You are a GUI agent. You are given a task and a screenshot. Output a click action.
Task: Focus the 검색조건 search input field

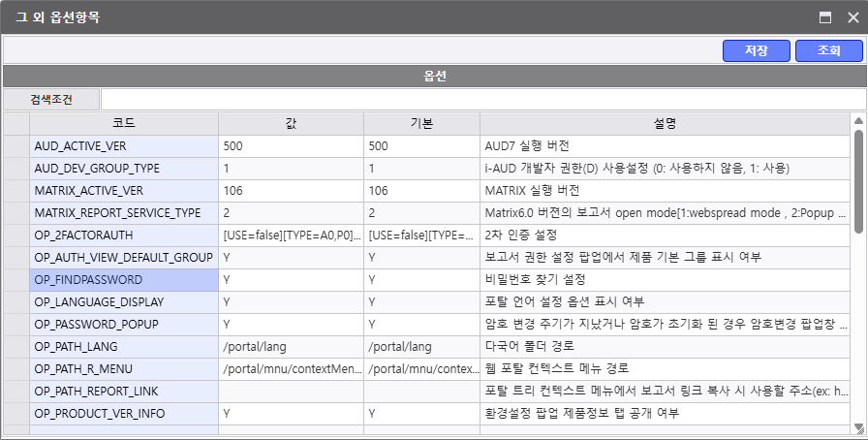[483, 99]
